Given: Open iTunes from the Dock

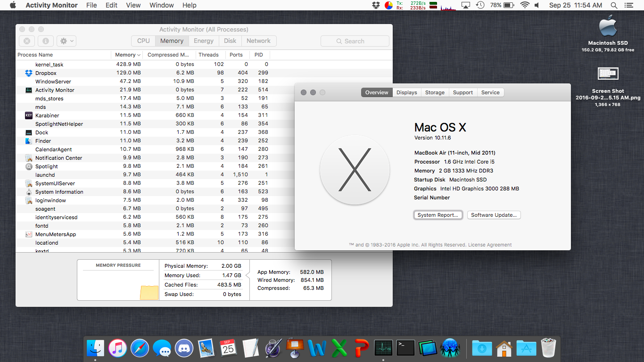Looking at the screenshot, I should [x=117, y=348].
